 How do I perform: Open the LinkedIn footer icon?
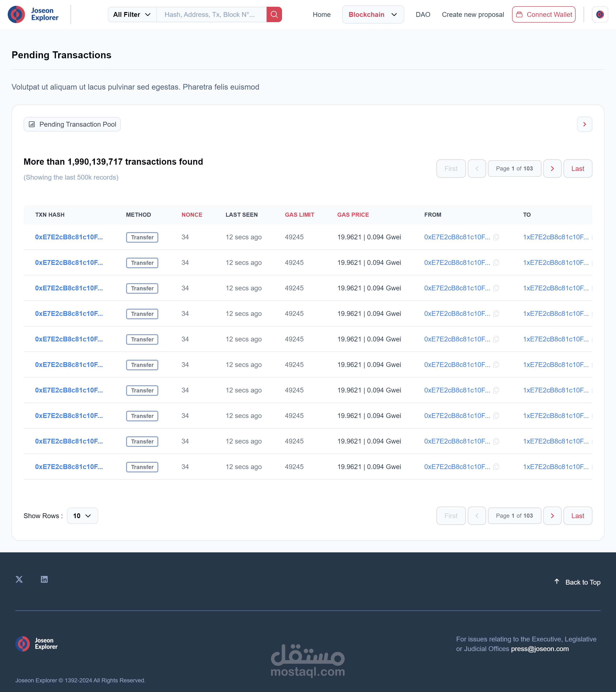[44, 579]
